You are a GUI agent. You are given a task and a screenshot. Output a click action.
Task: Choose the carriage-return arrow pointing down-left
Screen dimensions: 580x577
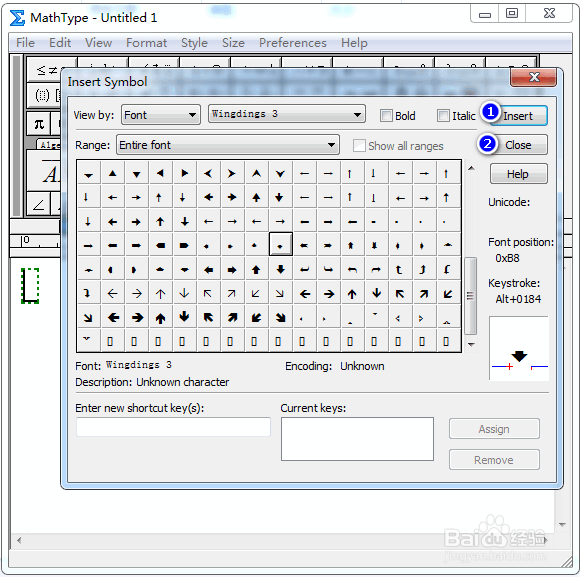tap(304, 270)
